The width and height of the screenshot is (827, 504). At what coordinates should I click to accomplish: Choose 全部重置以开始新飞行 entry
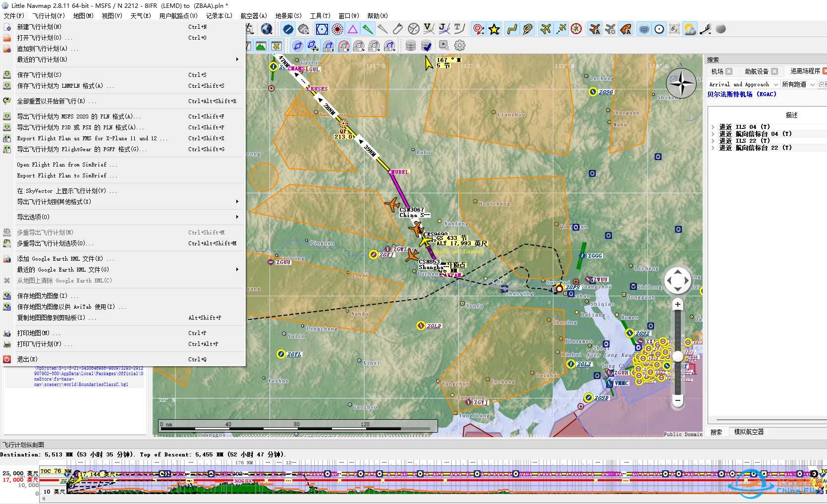click(123, 101)
